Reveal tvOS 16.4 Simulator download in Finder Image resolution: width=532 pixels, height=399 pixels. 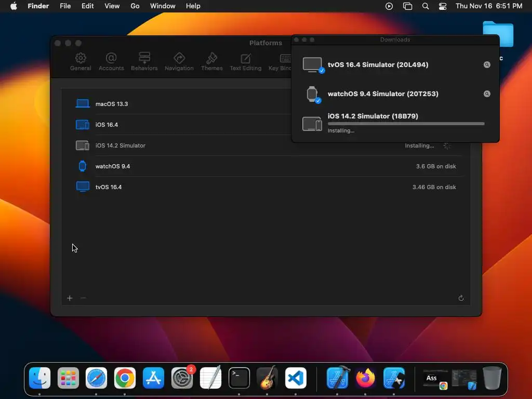[487, 64]
